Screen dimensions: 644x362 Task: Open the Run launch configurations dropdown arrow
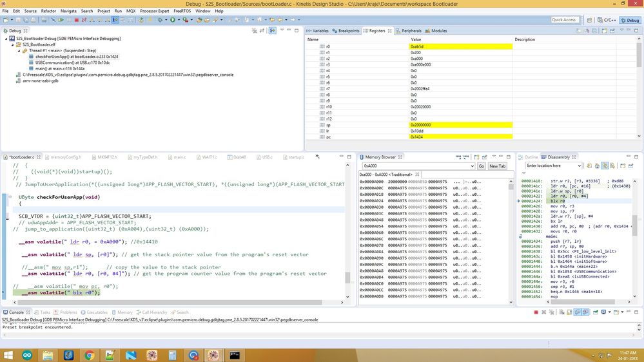coord(179,20)
